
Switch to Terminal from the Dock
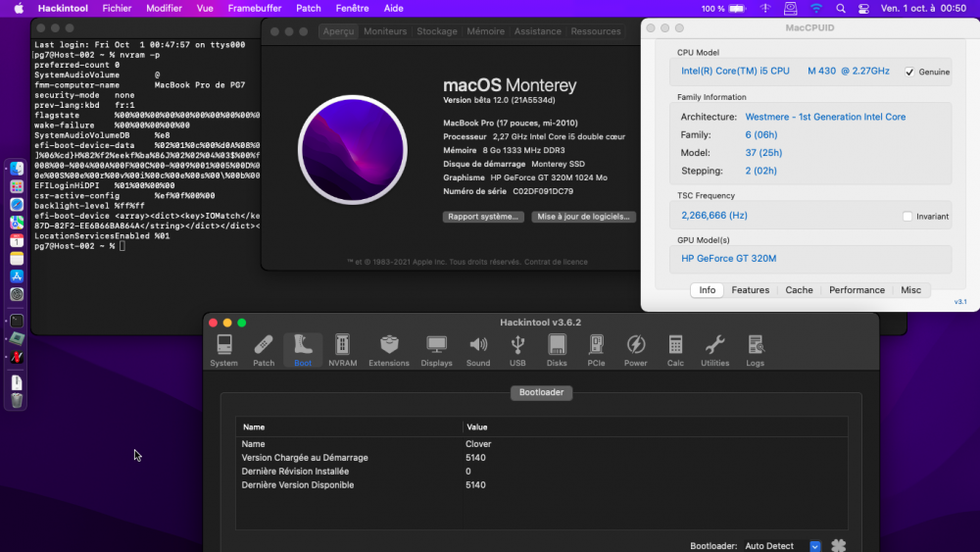17,321
